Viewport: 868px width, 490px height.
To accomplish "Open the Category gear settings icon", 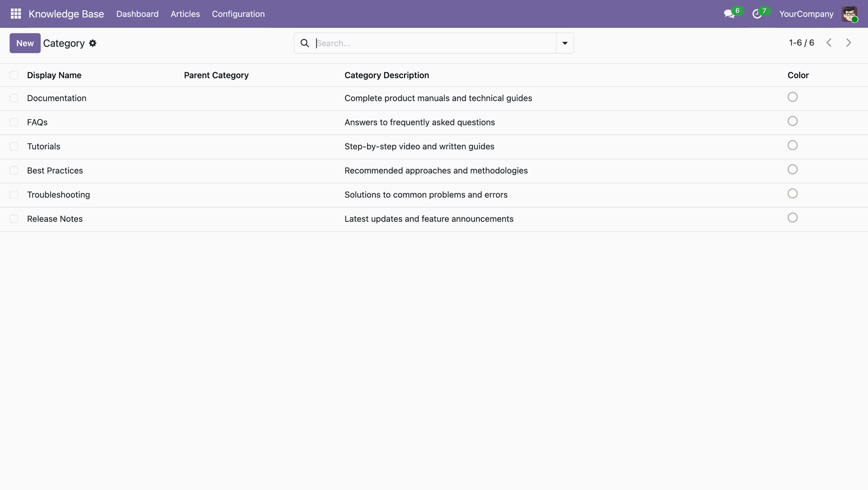I will pyautogui.click(x=93, y=43).
